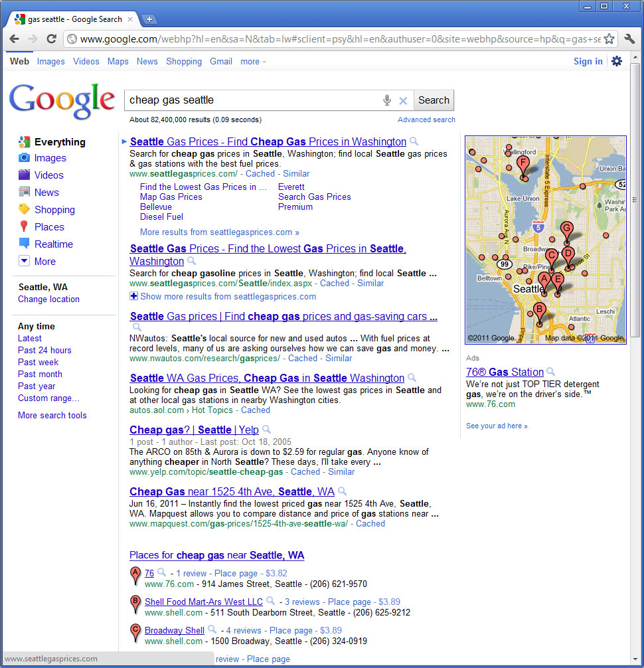Click the 'See your ad here »' link
The height and width of the screenshot is (668, 644).
coord(497,426)
